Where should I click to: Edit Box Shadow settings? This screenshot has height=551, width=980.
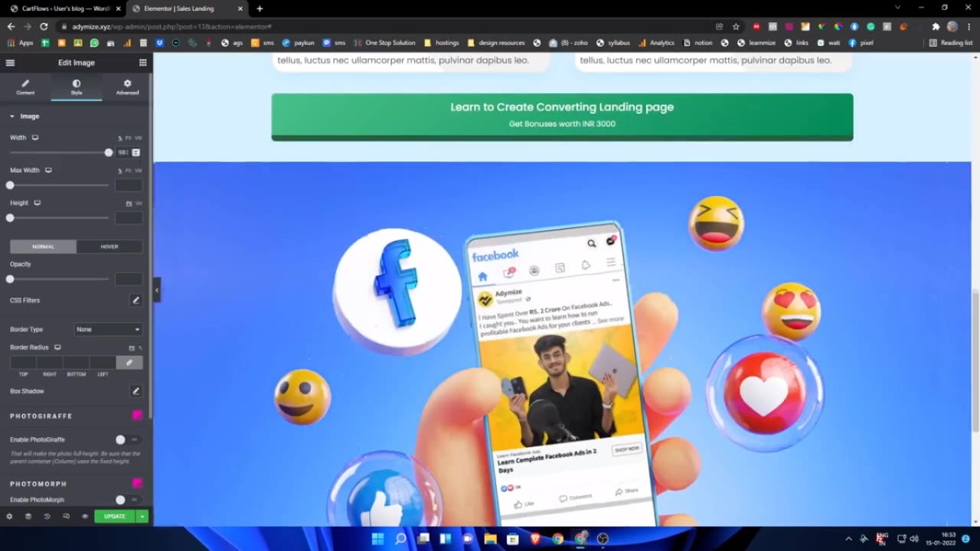136,391
